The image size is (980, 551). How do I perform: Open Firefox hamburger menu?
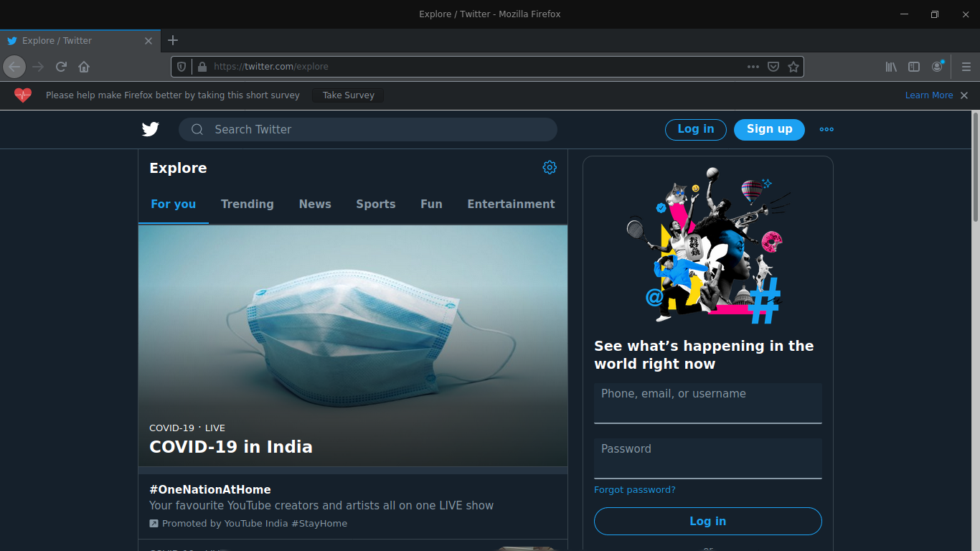pos(966,67)
